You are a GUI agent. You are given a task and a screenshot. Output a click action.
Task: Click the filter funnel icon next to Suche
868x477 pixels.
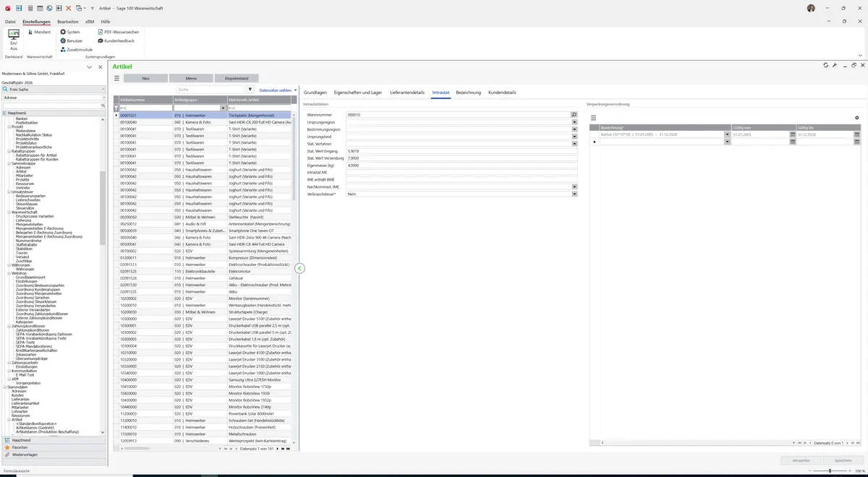pos(251,90)
